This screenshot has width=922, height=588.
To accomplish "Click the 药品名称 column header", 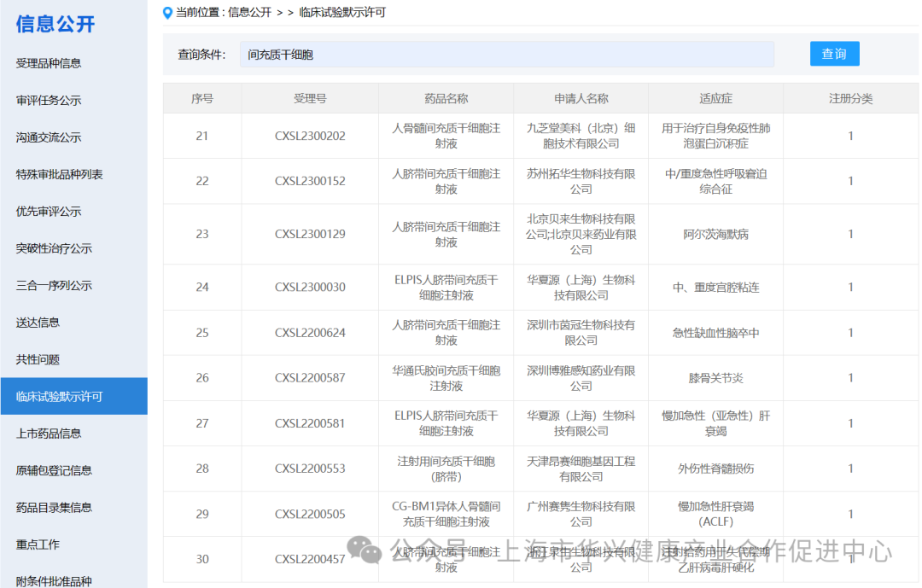I will coord(446,99).
